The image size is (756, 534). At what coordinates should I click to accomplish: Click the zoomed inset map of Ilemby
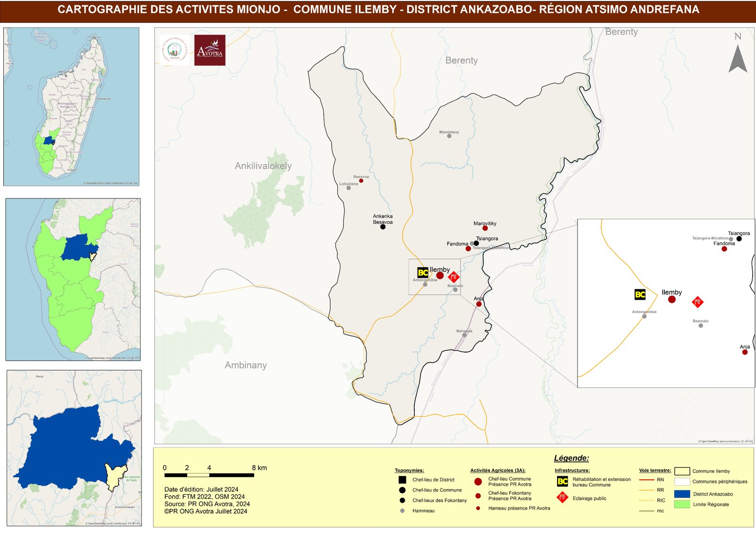pyautogui.click(x=666, y=303)
